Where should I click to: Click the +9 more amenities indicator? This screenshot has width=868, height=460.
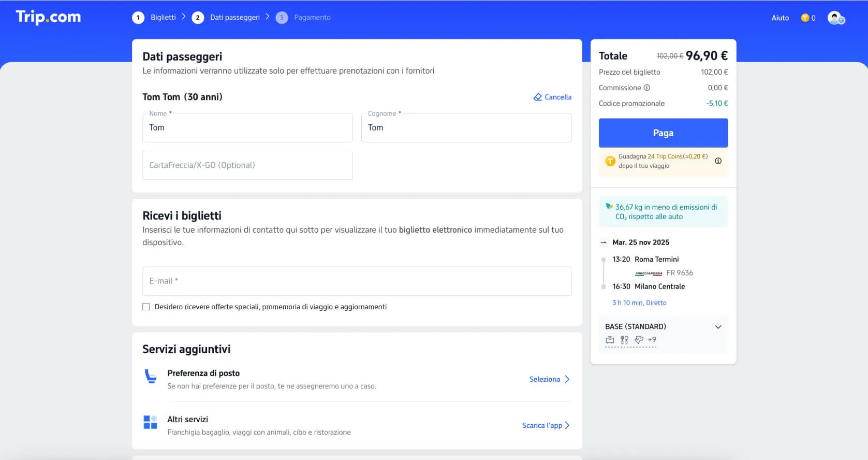[652, 340]
